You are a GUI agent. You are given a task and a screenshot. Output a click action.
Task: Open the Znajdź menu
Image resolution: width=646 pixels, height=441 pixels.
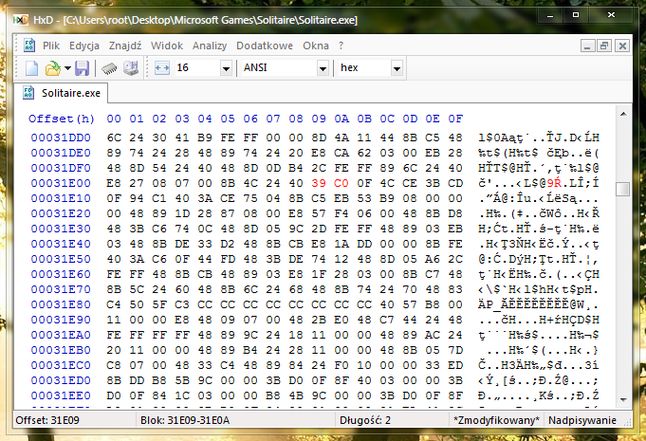click(x=125, y=46)
